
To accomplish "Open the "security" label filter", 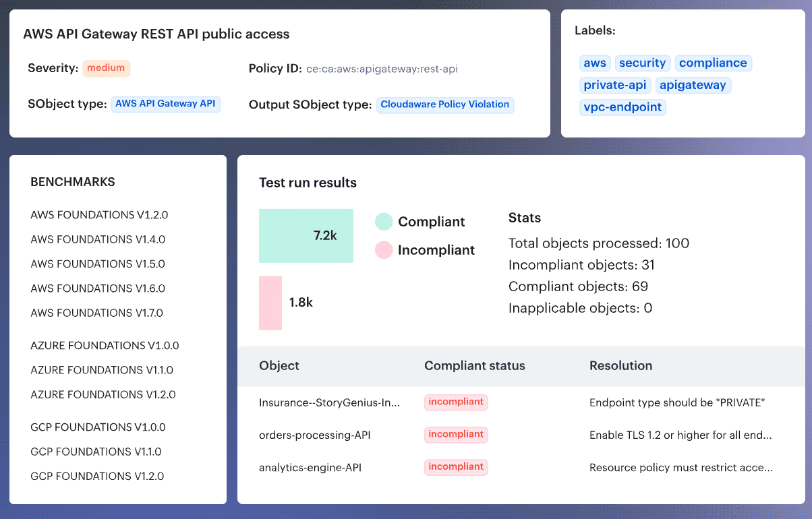I will [642, 63].
